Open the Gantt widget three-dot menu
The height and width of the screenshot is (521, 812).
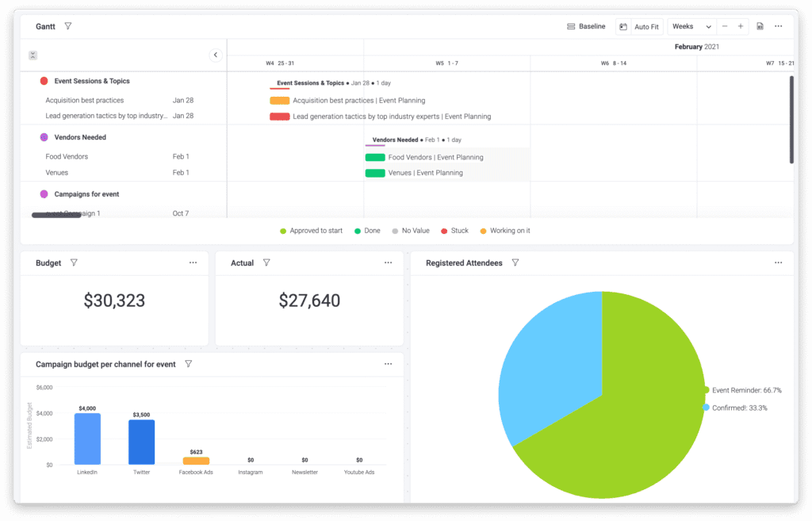[779, 26]
